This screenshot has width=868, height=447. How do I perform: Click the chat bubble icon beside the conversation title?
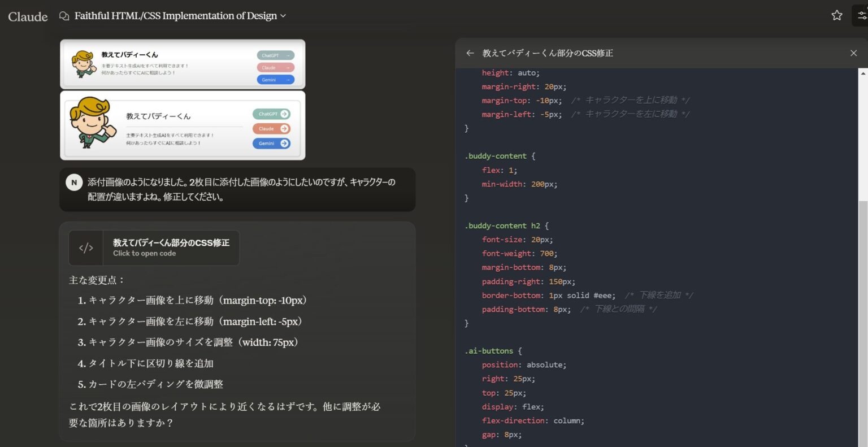click(63, 16)
